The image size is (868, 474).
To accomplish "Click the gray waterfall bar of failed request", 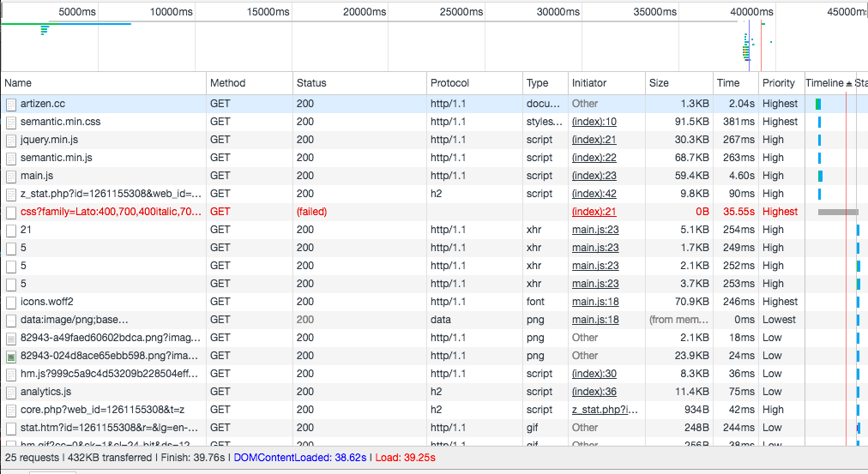I will [838, 212].
